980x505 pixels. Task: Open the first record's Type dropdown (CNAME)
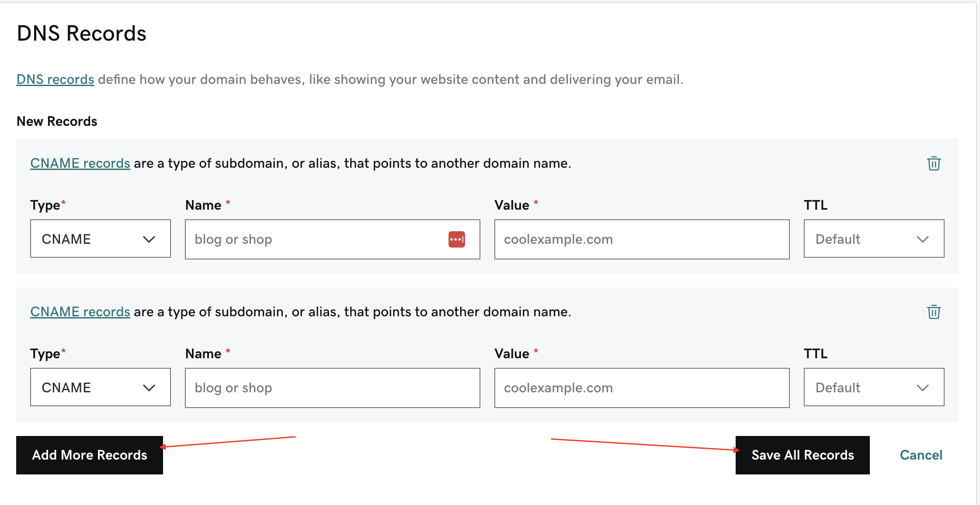[x=100, y=239]
